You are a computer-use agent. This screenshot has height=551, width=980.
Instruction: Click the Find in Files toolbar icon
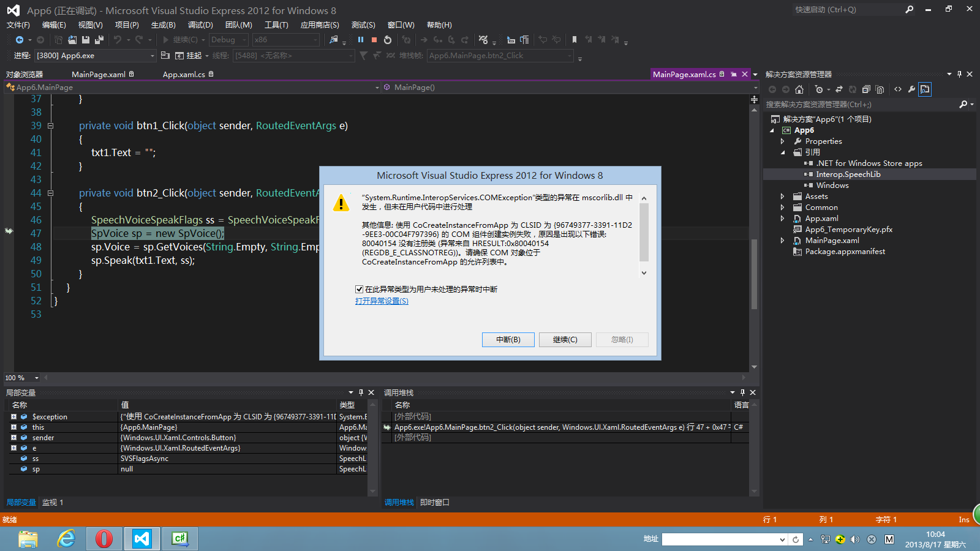333,40
